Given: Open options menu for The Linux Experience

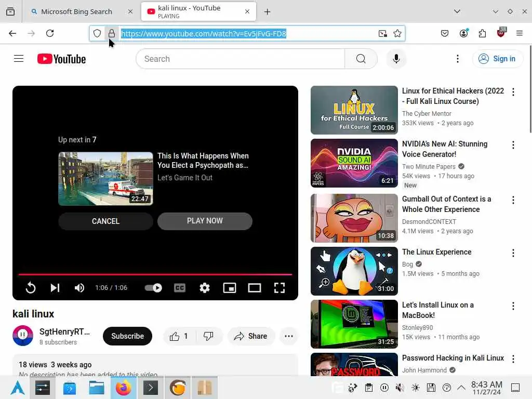Looking at the screenshot, I should tap(513, 253).
